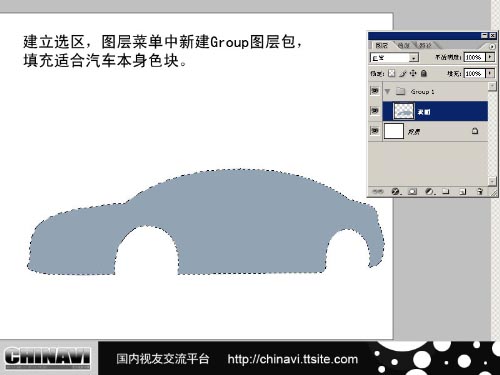The image size is (500, 375).
Task: Click the fill 100% field
Action: coord(474,73)
